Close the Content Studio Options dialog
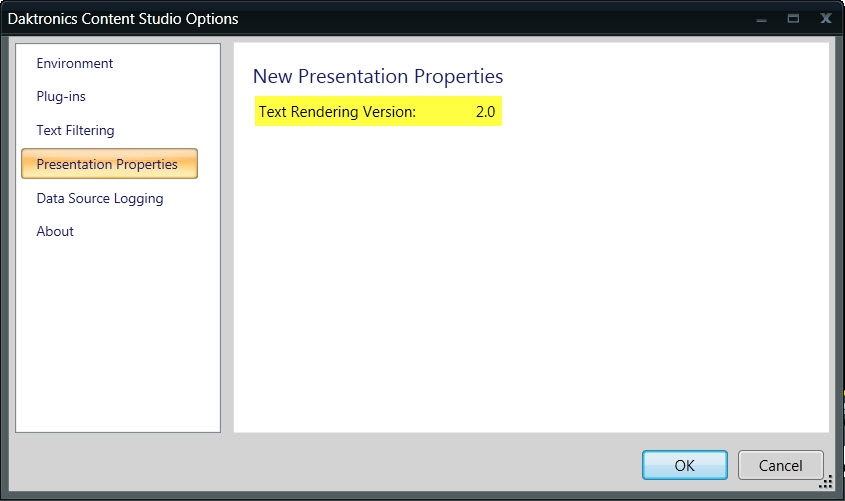Viewport: 845px width, 501px height. [825, 18]
